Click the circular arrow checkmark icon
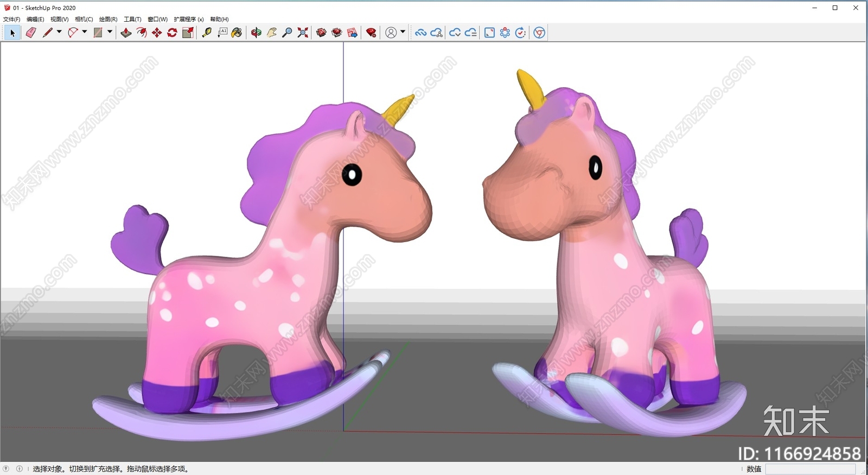868x475 pixels. pos(520,33)
